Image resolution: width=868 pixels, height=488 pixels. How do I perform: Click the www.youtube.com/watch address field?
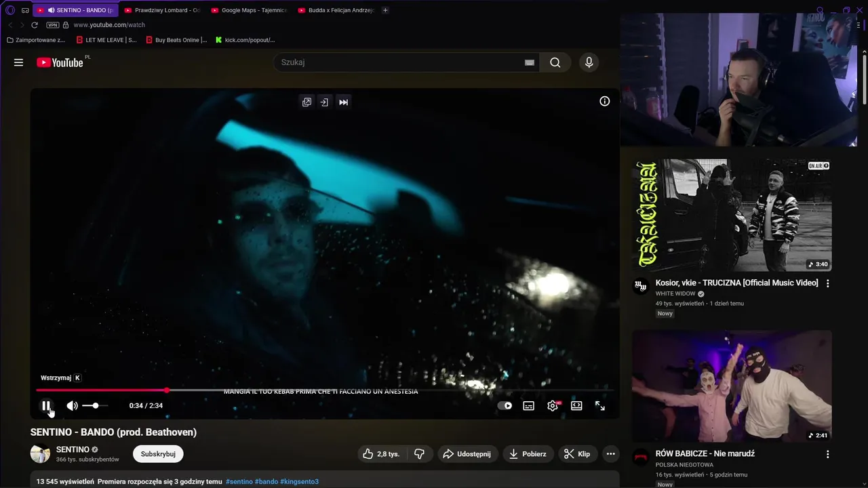coord(108,25)
